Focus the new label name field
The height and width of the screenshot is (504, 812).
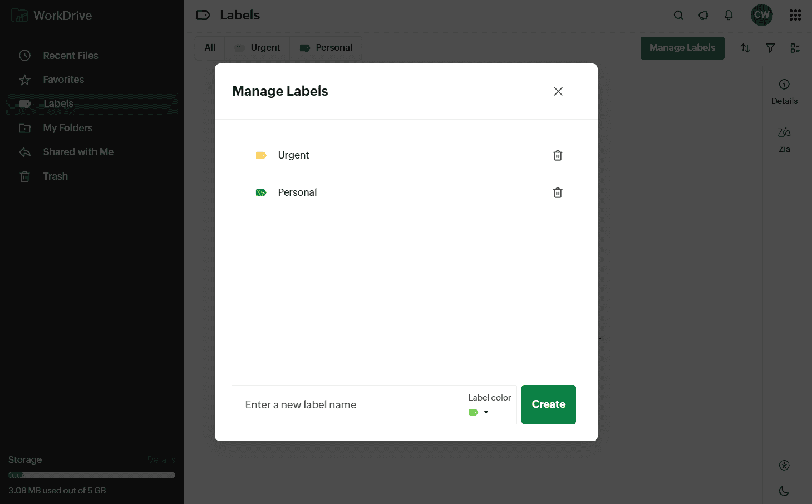coord(346,405)
